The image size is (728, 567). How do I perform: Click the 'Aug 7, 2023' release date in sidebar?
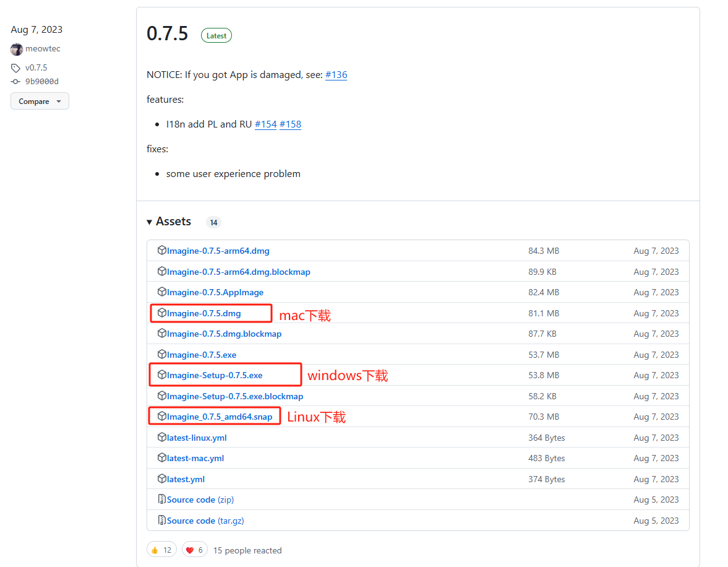tap(36, 30)
